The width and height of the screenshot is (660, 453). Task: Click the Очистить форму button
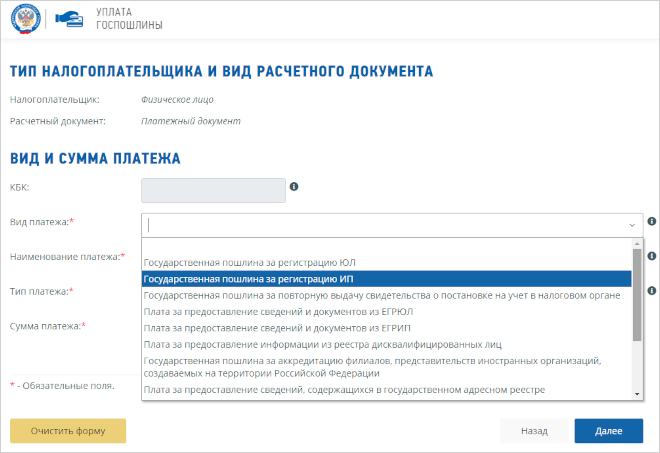pos(68,431)
